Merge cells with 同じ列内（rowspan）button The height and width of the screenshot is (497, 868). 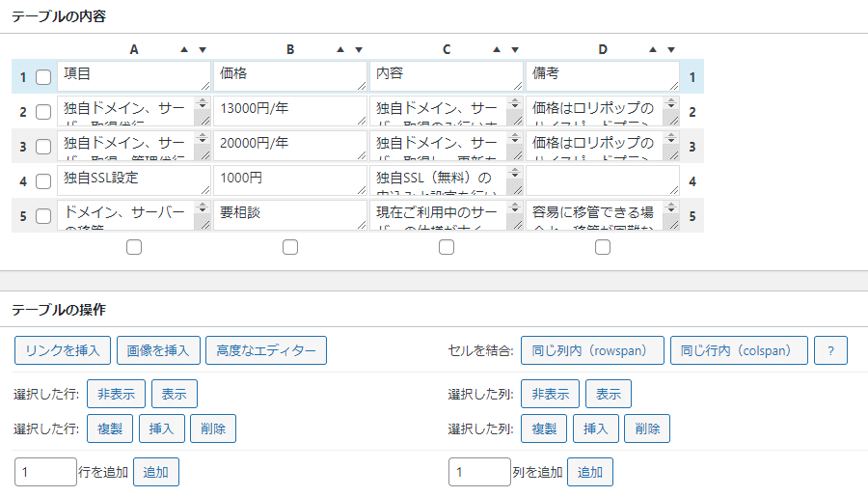coord(592,350)
